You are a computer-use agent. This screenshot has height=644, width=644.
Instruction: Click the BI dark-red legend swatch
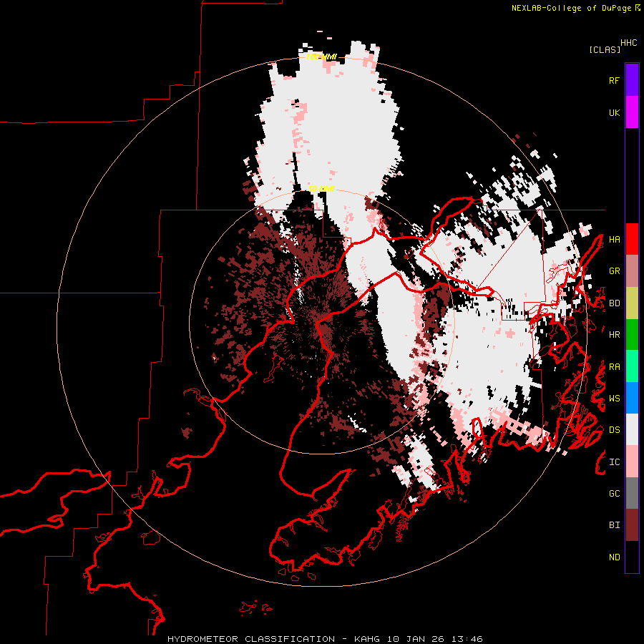pos(632,525)
